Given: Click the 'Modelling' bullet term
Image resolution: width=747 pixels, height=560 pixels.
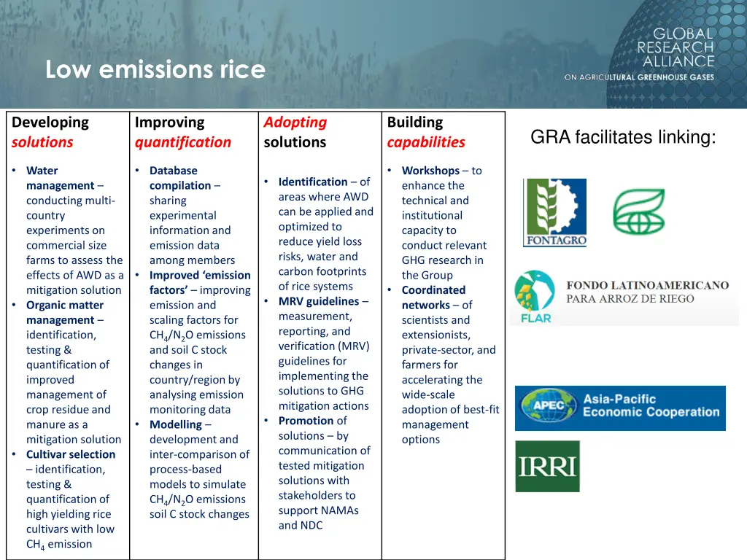Looking at the screenshot, I should 176,424.
